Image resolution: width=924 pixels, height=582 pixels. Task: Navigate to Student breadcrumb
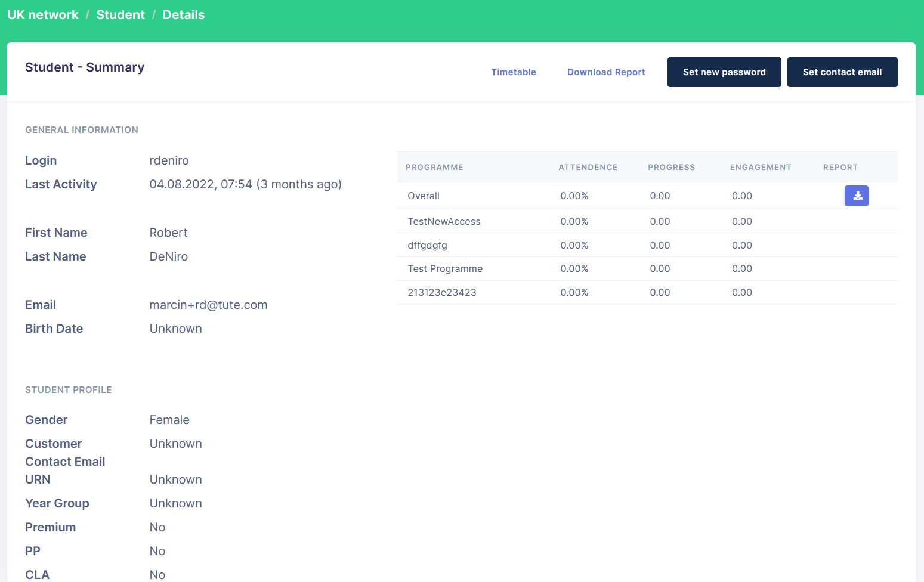click(x=120, y=15)
